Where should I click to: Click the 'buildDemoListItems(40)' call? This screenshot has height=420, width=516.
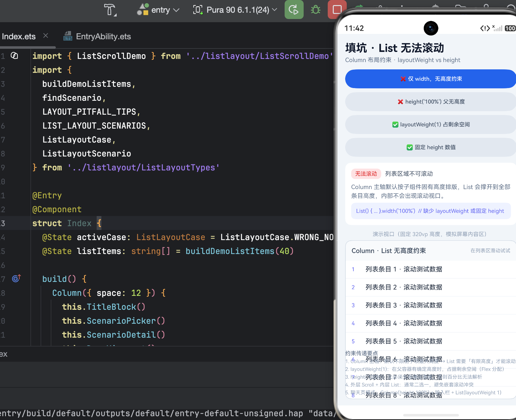(240, 251)
